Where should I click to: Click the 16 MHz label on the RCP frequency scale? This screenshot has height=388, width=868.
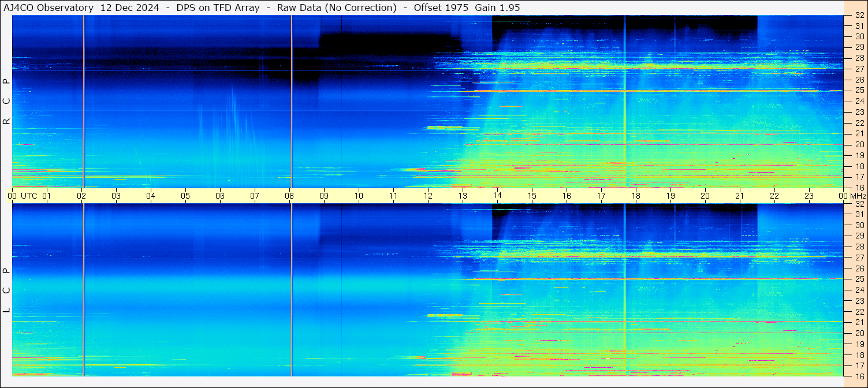[x=859, y=187]
